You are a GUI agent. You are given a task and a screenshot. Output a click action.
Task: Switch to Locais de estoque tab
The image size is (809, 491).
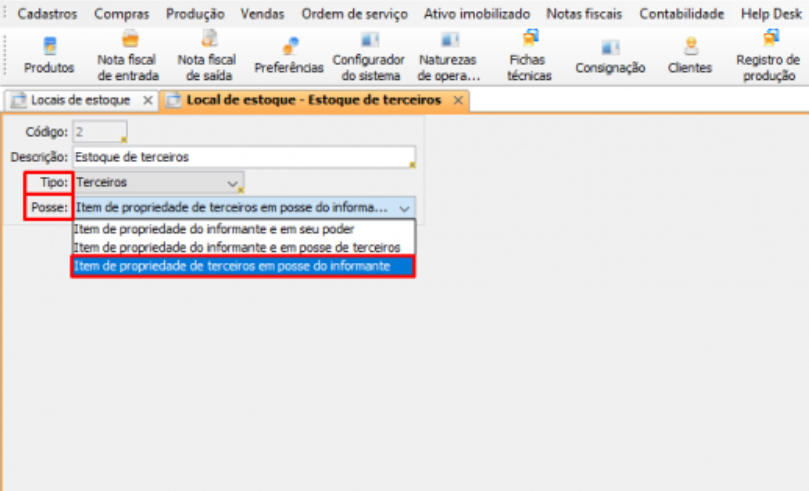click(x=80, y=101)
